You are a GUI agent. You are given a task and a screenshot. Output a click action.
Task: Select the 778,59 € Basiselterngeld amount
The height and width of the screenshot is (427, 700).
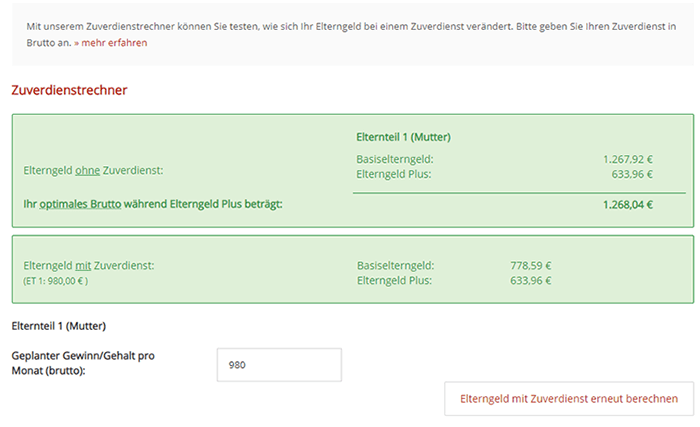(530, 266)
